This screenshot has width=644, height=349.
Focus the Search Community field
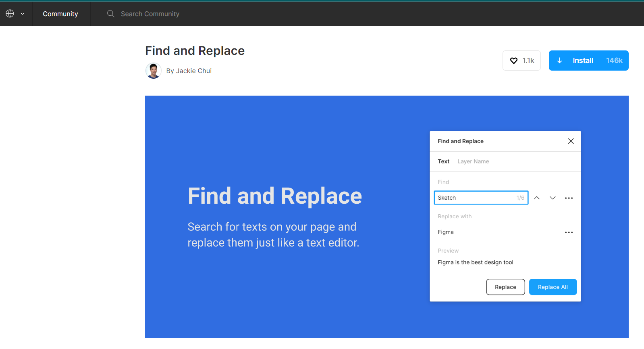[150, 14]
